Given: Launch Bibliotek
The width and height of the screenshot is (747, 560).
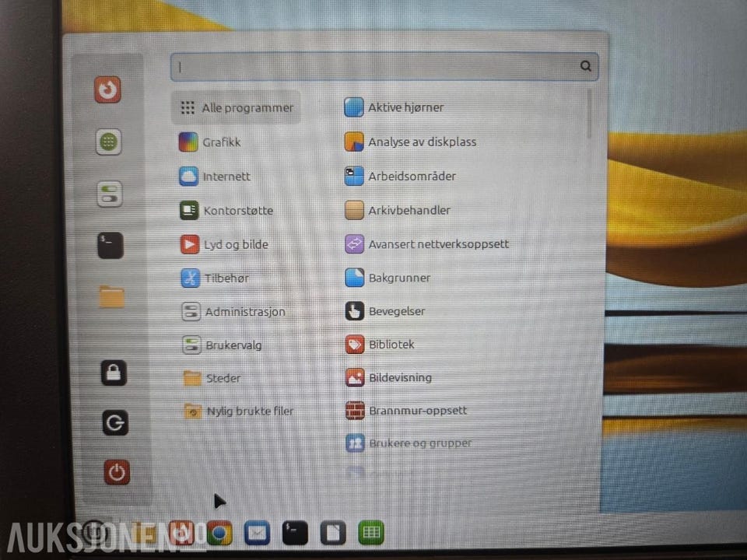Looking at the screenshot, I should 380,345.
